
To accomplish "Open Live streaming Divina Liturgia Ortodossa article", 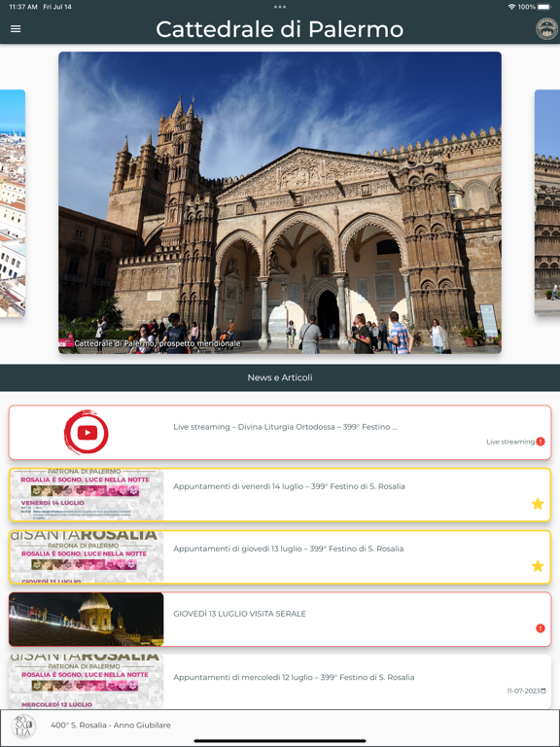I will (280, 433).
